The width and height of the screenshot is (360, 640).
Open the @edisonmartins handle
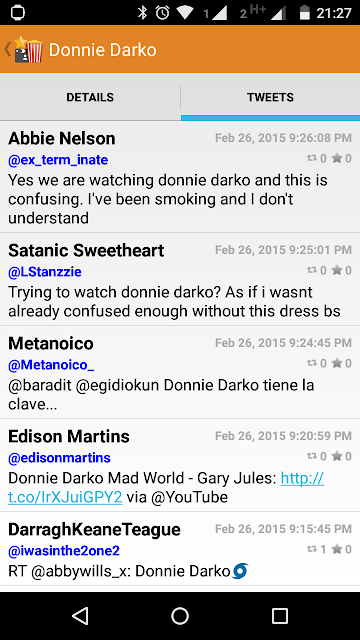click(x=59, y=458)
